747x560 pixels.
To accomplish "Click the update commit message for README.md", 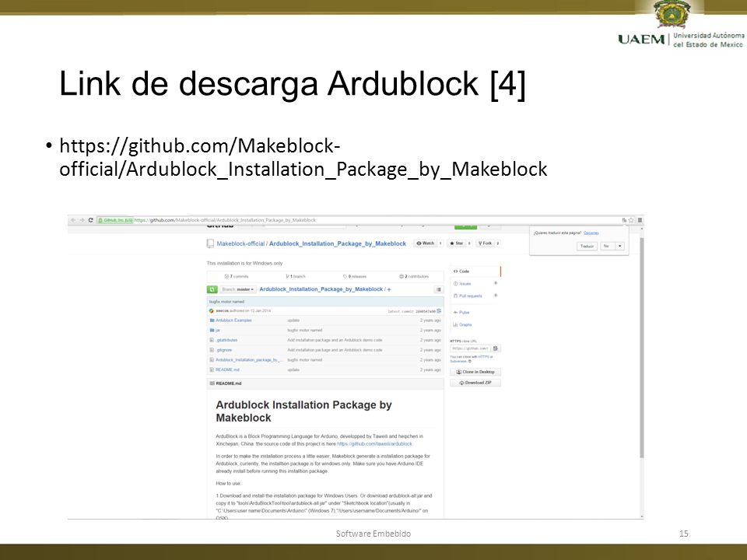I will tap(293, 370).
